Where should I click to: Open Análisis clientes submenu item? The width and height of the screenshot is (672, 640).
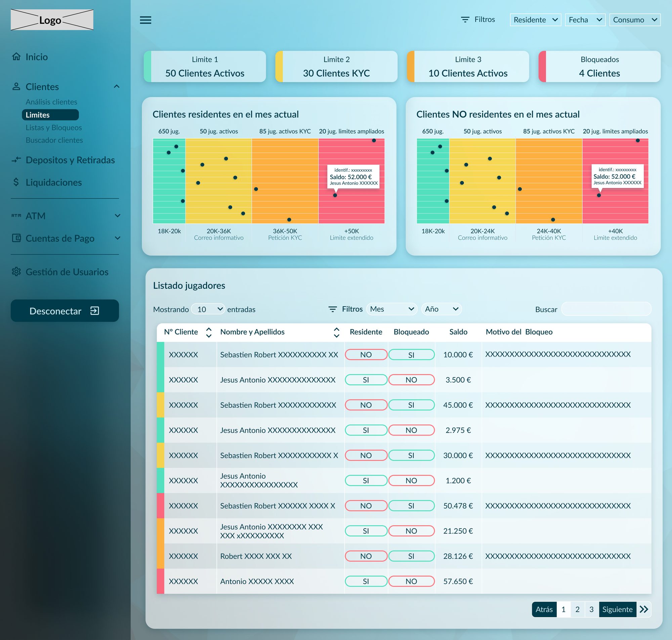tap(51, 102)
